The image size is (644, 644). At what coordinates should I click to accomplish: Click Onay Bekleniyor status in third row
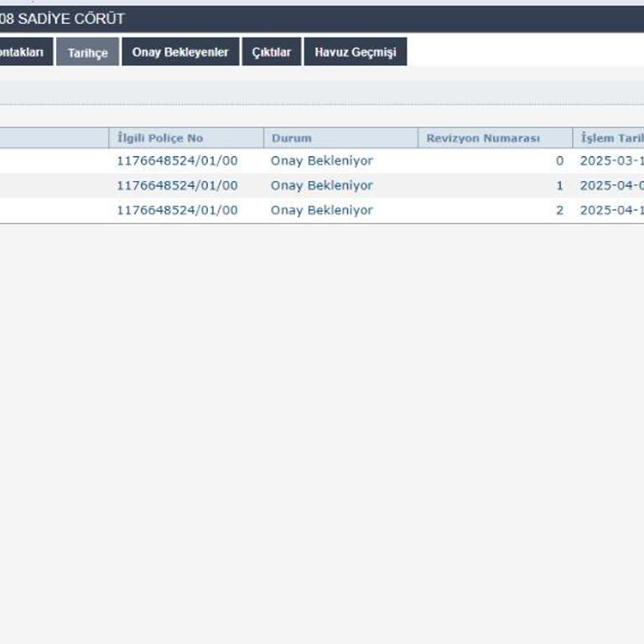(321, 210)
